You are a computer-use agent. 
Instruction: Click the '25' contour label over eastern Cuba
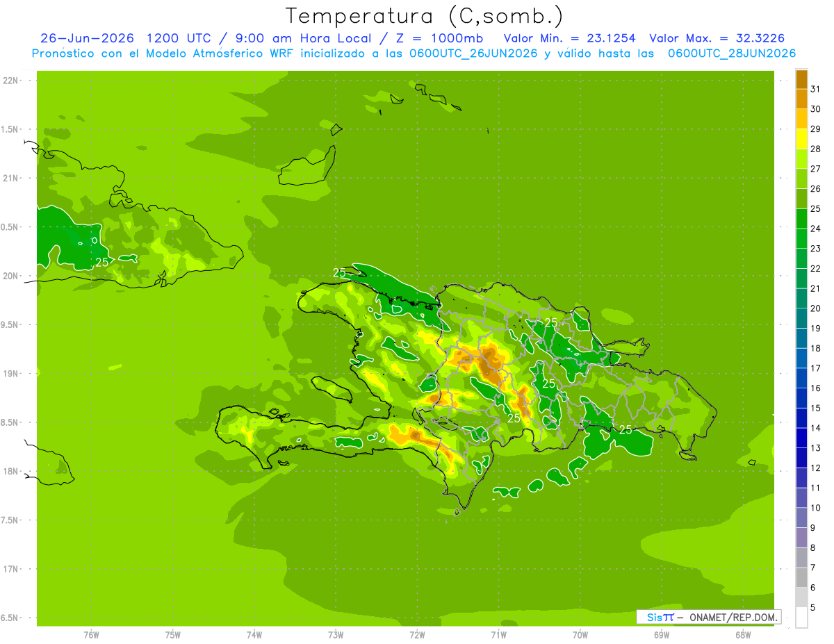click(101, 262)
